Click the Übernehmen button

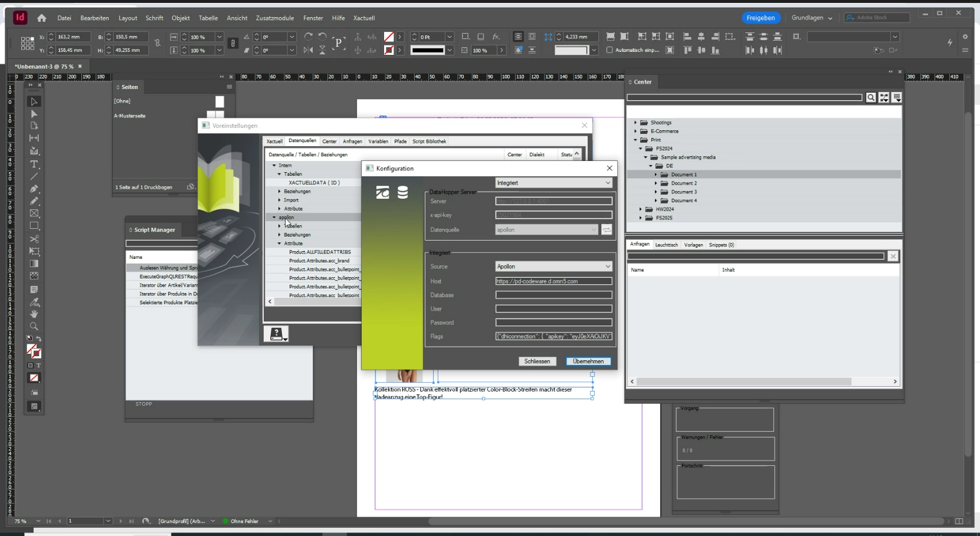coord(588,361)
